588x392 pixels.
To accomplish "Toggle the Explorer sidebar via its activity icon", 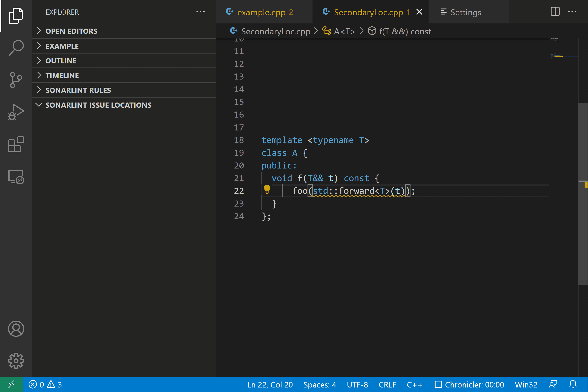I will point(16,16).
